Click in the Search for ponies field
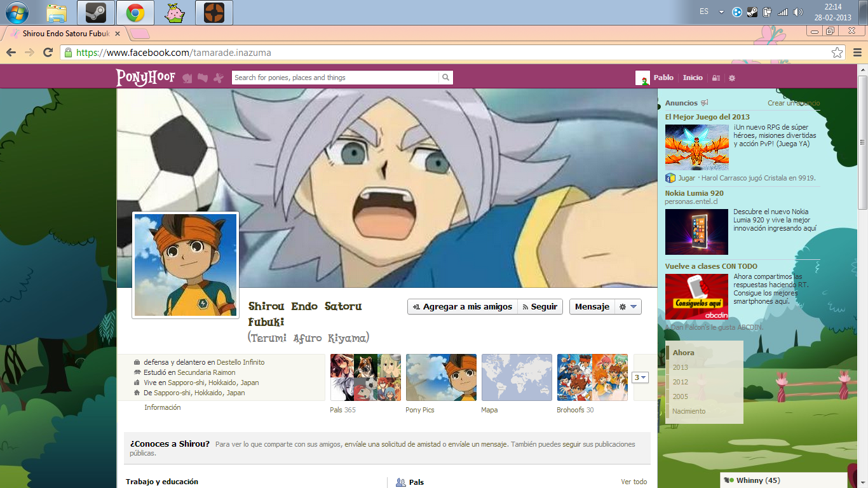Screen dimensions: 868x488 (x=336, y=78)
